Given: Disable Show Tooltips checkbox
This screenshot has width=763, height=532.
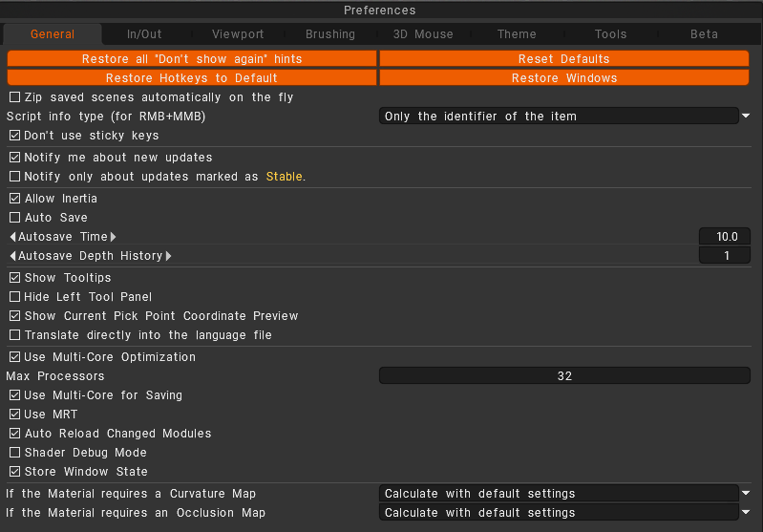Looking at the screenshot, I should pyautogui.click(x=14, y=278).
